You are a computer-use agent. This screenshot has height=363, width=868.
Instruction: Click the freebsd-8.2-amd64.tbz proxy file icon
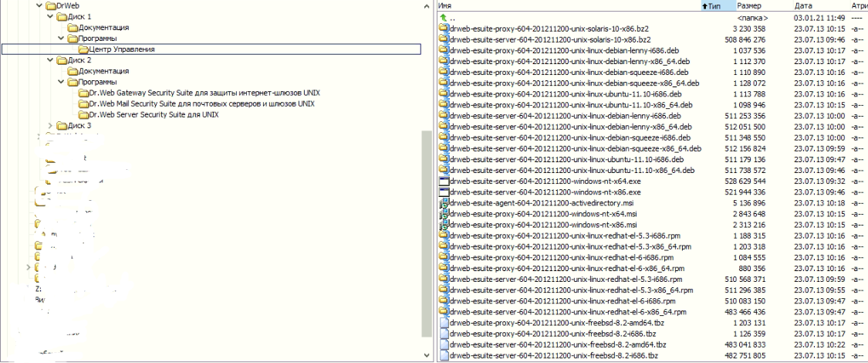coord(444,323)
